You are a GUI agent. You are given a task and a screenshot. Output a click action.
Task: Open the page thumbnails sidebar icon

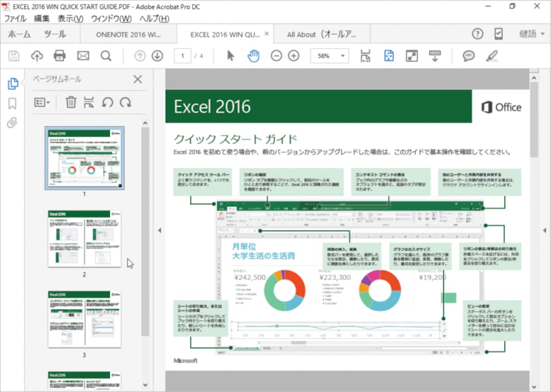pos(13,84)
